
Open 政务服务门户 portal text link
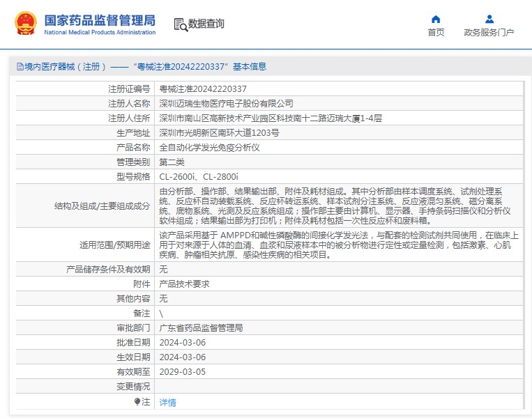[489, 33]
